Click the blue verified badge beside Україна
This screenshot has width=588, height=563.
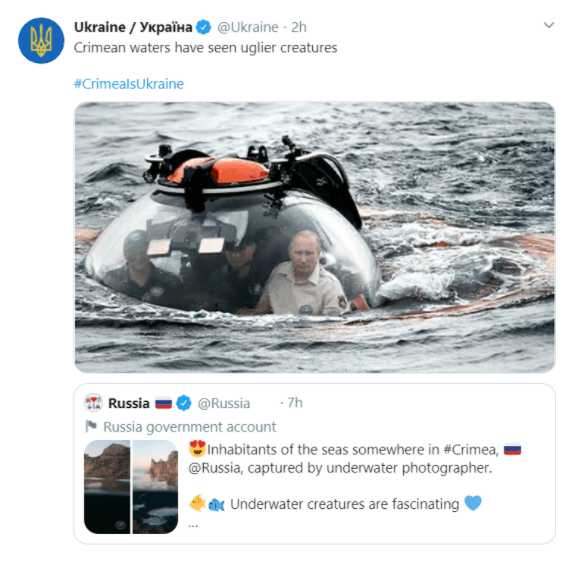pos(204,27)
